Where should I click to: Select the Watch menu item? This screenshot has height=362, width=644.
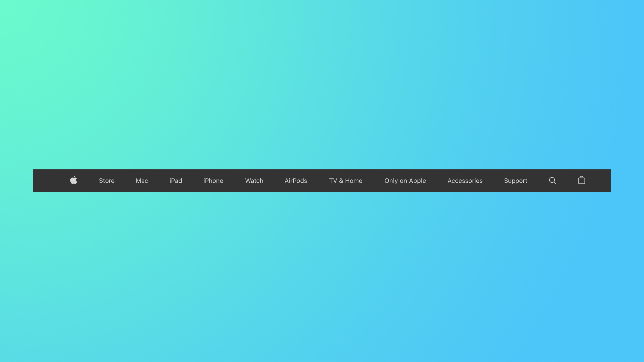[254, 180]
